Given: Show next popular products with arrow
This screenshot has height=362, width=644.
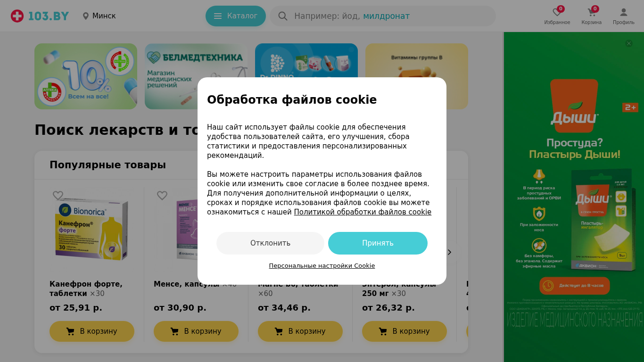Looking at the screenshot, I should [x=449, y=252].
